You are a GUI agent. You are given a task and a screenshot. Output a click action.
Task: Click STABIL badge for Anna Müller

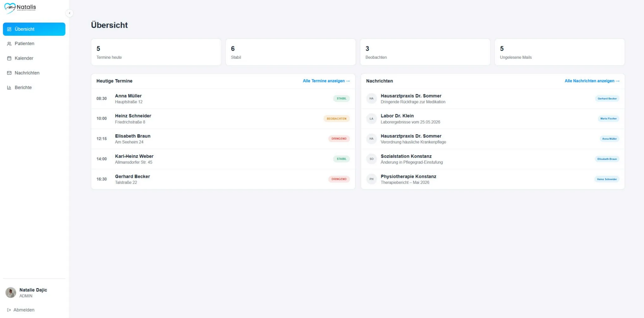(x=341, y=99)
